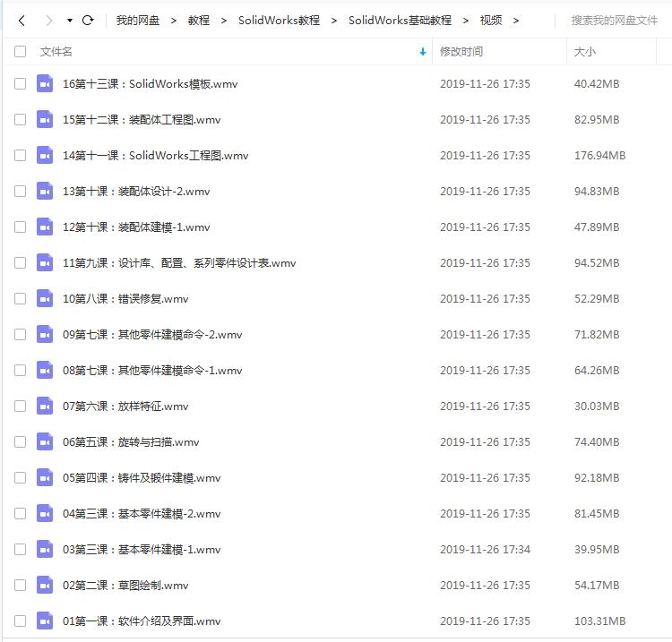
Task: Open file 16第十三课：SolidWorks模板.wmv
Action: click(x=150, y=83)
